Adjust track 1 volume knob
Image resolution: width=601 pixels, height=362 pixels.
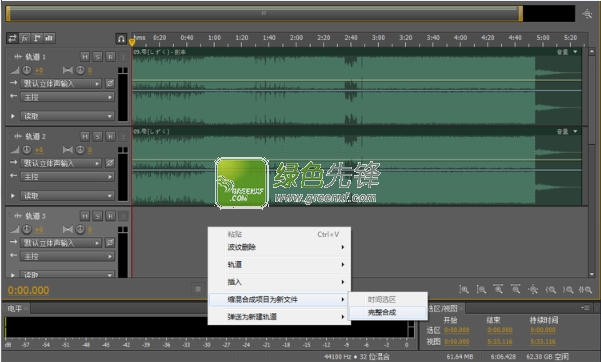[27, 70]
